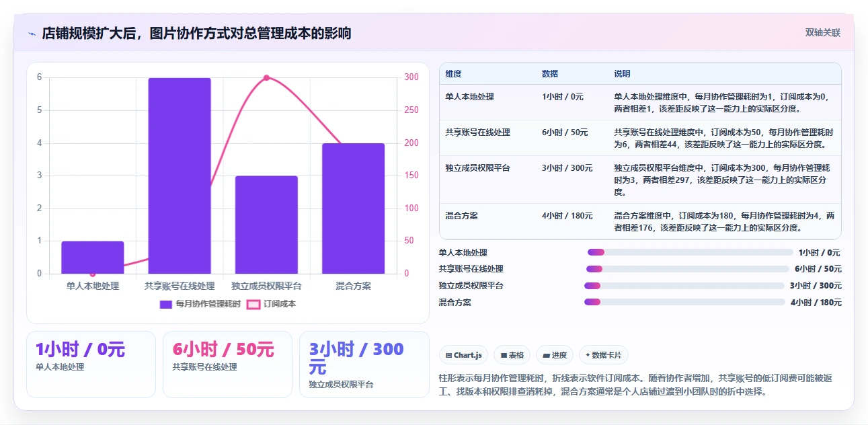Click the 维度 column header

[x=453, y=74]
